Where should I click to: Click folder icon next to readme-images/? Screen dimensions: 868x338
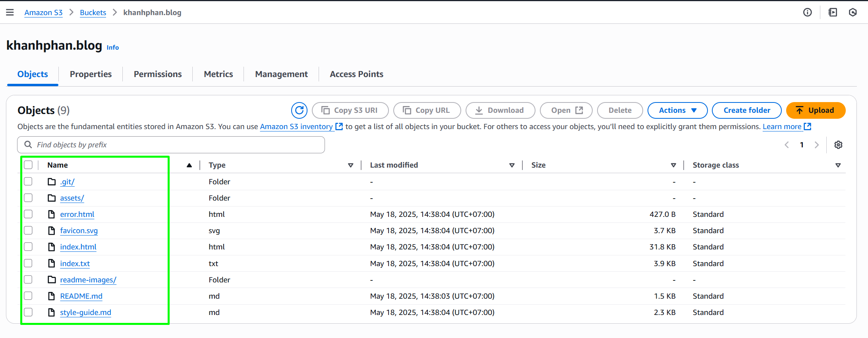(x=52, y=280)
